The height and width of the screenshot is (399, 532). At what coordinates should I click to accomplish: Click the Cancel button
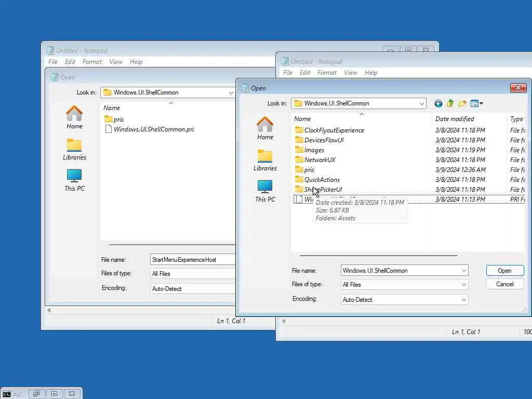coord(505,284)
